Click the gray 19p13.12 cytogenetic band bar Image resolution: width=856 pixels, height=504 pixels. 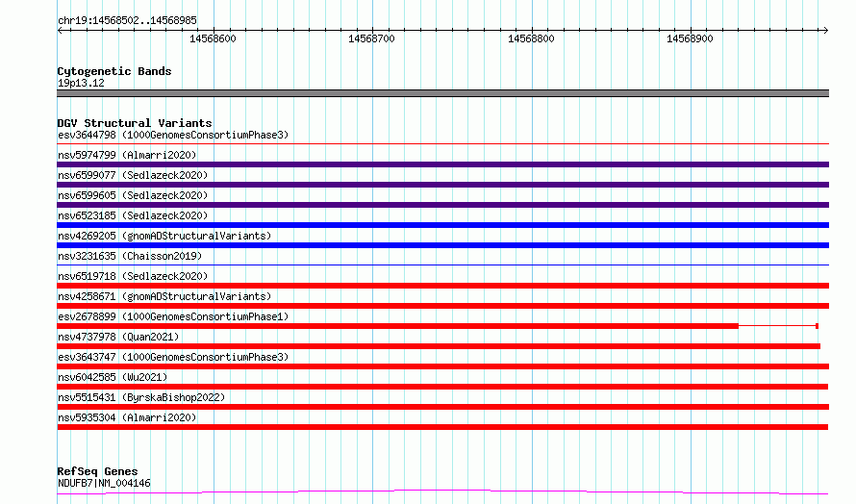pyautogui.click(x=442, y=93)
